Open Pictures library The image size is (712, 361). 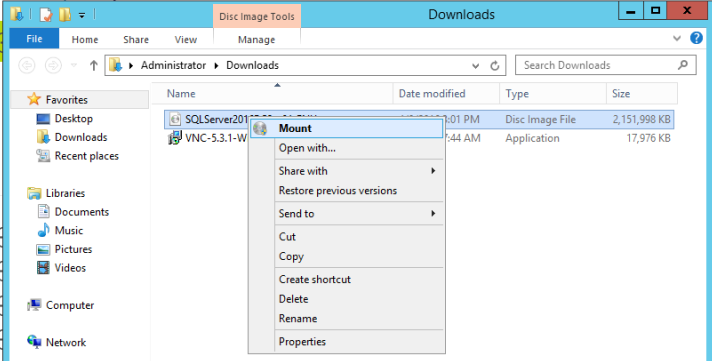click(73, 249)
